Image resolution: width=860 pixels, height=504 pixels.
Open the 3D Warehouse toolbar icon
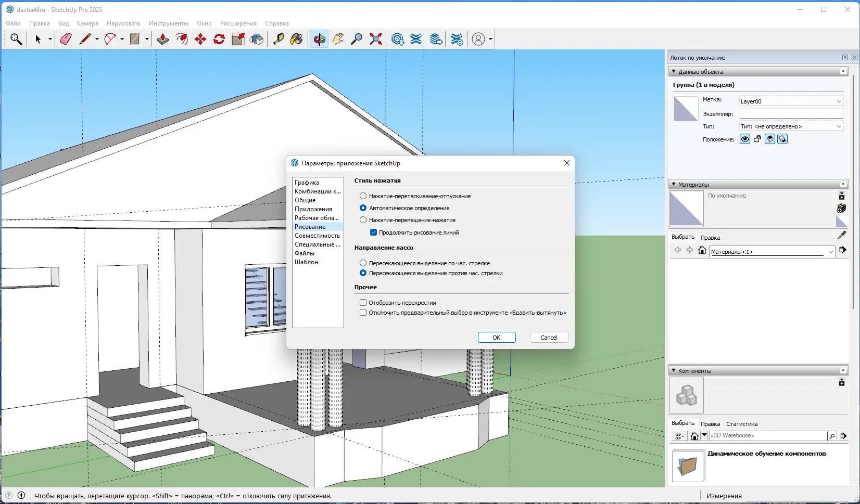click(398, 39)
